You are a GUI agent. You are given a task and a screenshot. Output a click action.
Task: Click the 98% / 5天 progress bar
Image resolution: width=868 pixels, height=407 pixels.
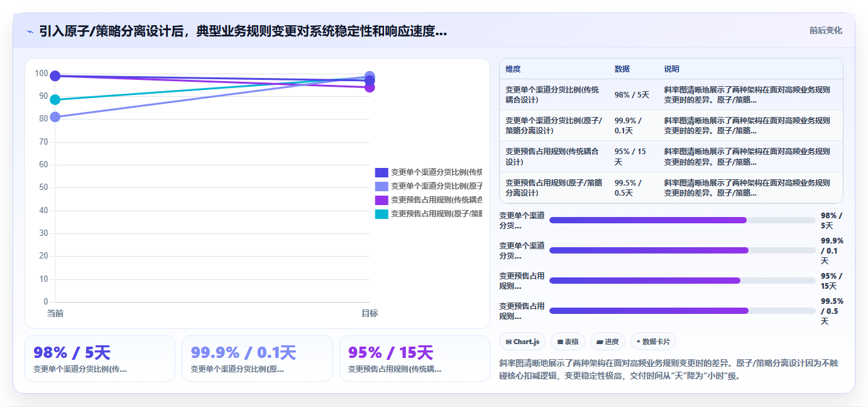click(x=683, y=220)
